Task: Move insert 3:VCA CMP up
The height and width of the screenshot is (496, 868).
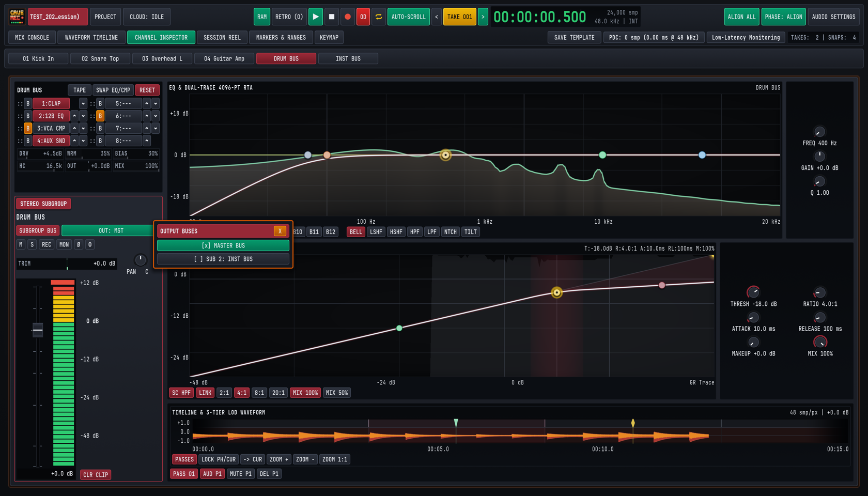Action: pos(74,128)
